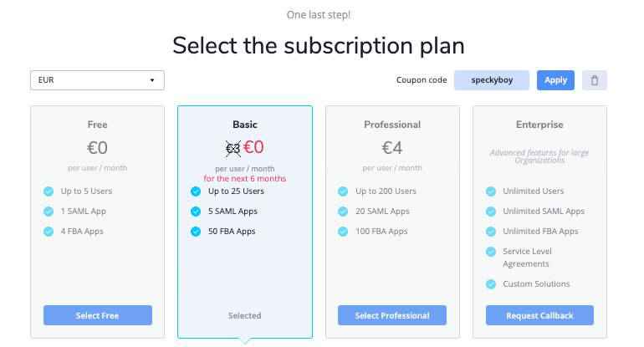Click the Professional plan €4 price

point(392,148)
